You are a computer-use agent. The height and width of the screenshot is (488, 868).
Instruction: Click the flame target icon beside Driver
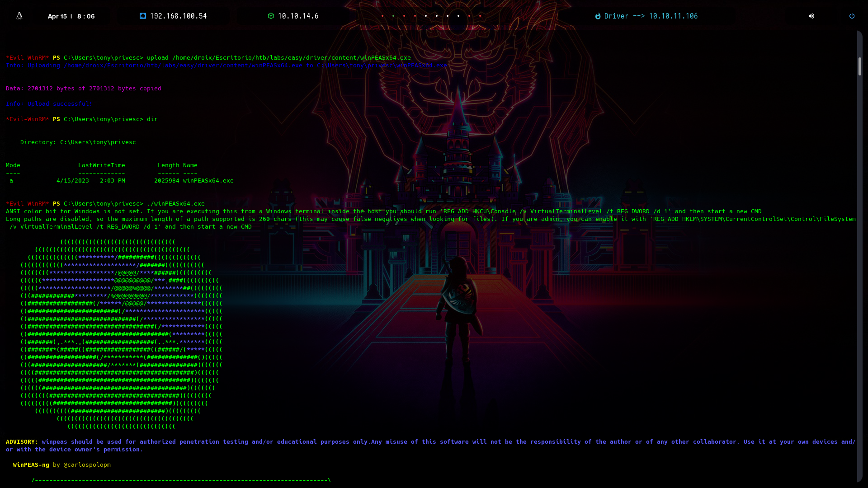[x=598, y=16]
